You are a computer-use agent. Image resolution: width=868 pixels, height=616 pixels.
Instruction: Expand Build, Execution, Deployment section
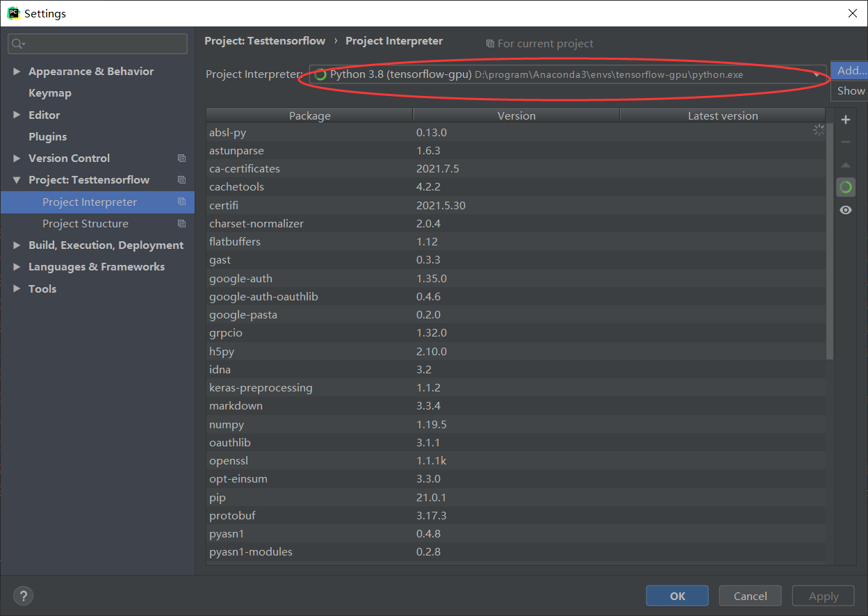point(17,245)
